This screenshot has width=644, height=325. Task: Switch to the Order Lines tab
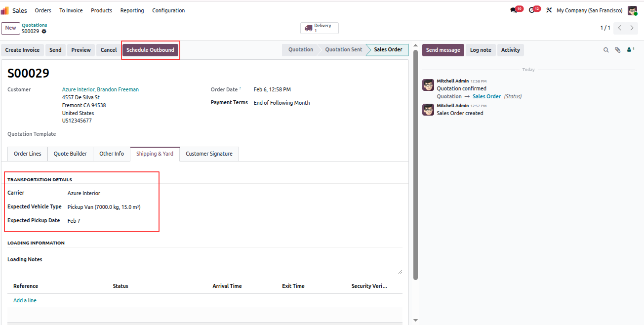[28, 154]
